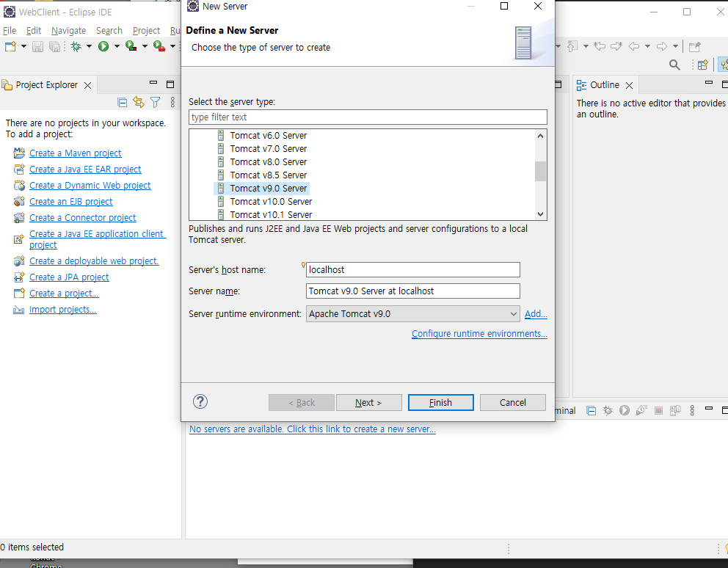This screenshot has width=728, height=568.
Task: Click the Run External Tools icon
Action: (x=159, y=46)
